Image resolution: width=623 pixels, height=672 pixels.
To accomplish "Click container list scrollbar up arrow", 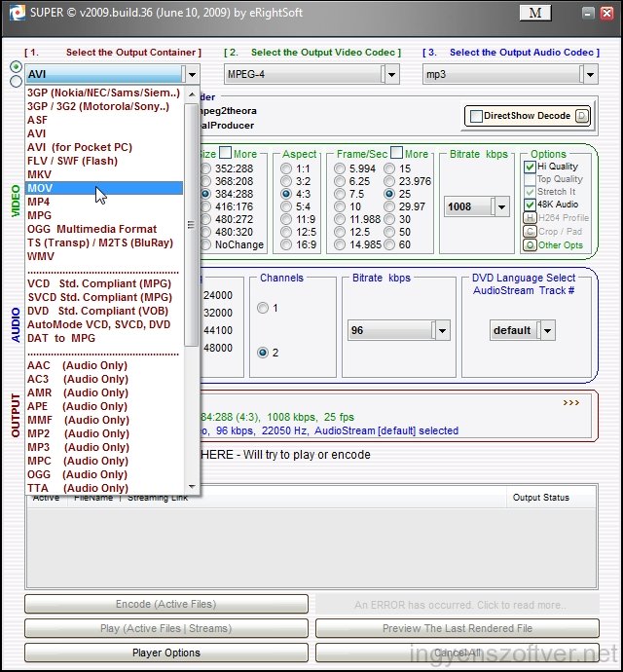I will pos(192,94).
